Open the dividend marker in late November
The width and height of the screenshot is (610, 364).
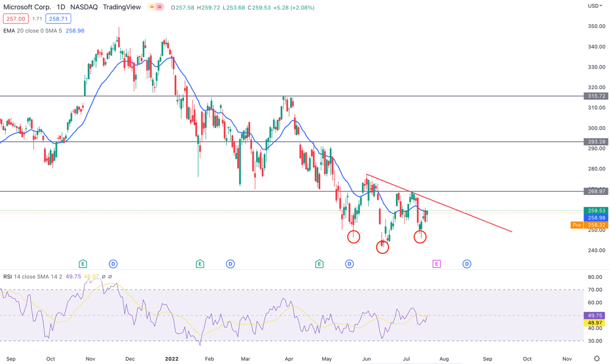click(113, 263)
